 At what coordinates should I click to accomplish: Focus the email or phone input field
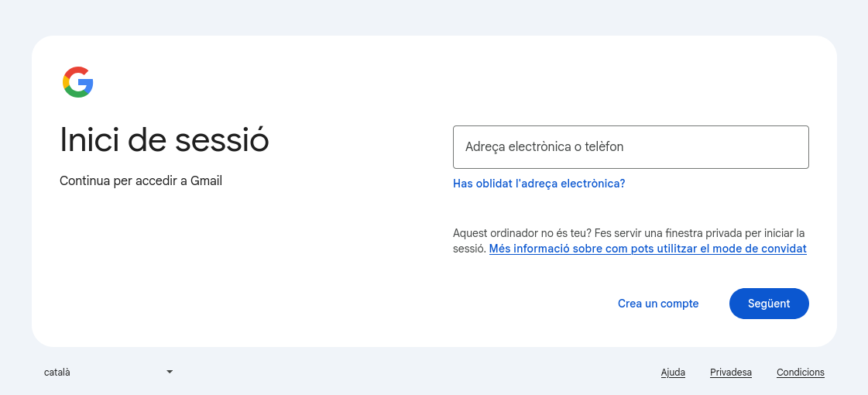[x=630, y=147]
